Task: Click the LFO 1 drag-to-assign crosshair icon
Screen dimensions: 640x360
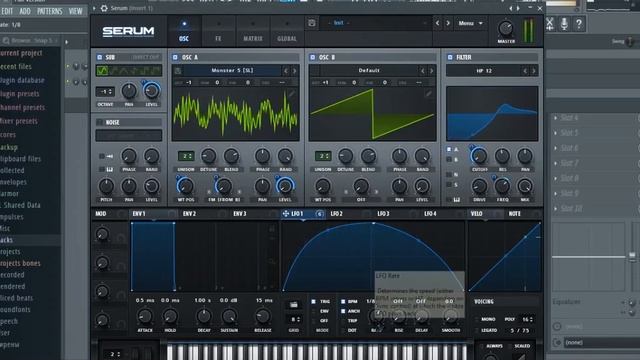Action: (286, 213)
